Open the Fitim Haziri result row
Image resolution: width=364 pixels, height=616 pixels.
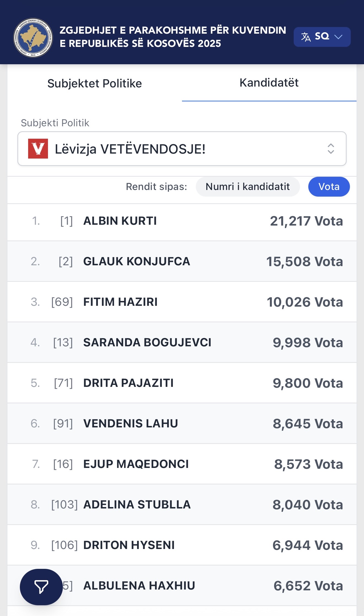[x=182, y=302]
